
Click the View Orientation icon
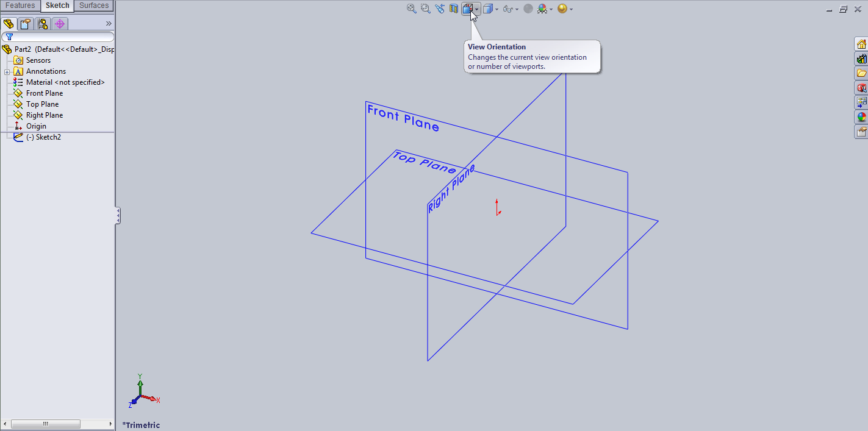(x=469, y=9)
